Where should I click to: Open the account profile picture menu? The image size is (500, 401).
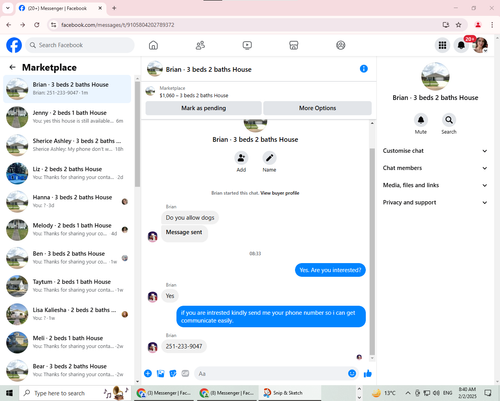pos(480,45)
